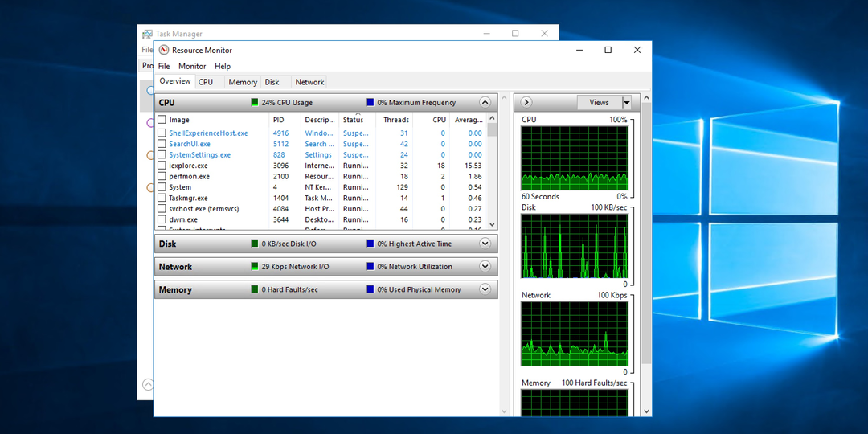Screen dimensions: 868x434
Task: Switch to the Memory tab
Action: 243,82
